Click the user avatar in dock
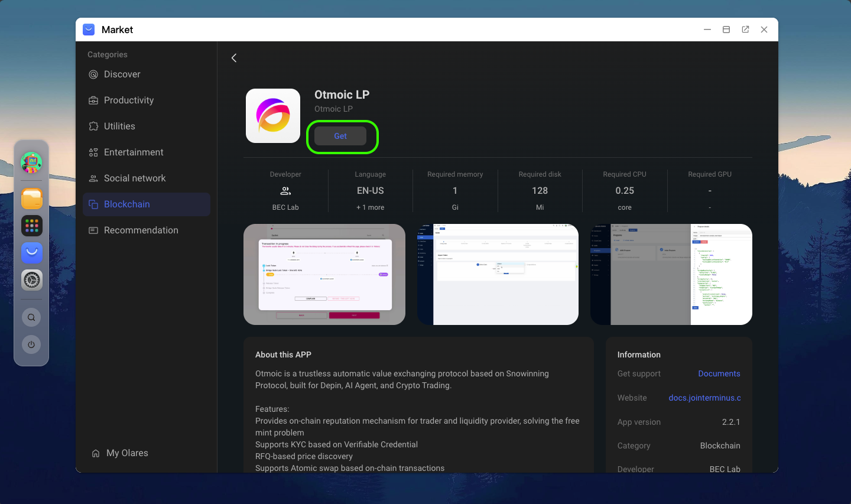 coord(31,162)
